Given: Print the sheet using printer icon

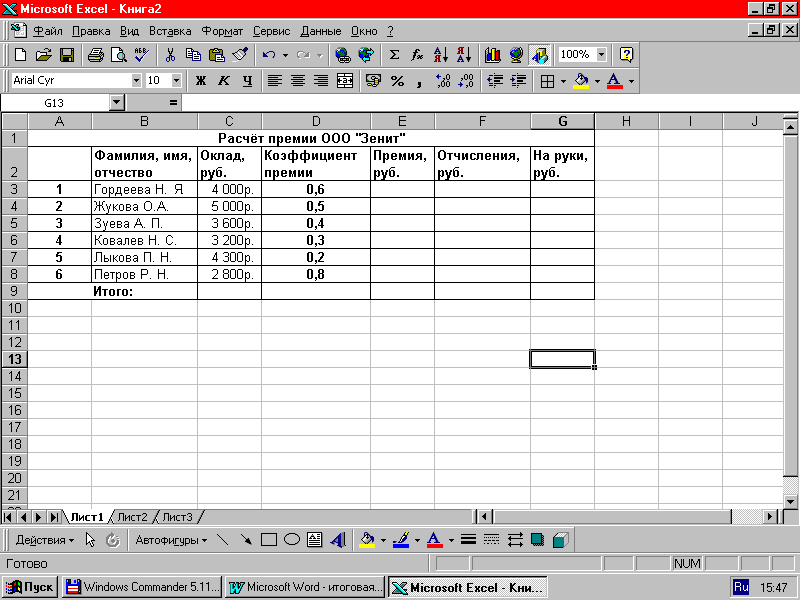Looking at the screenshot, I should click(95, 55).
